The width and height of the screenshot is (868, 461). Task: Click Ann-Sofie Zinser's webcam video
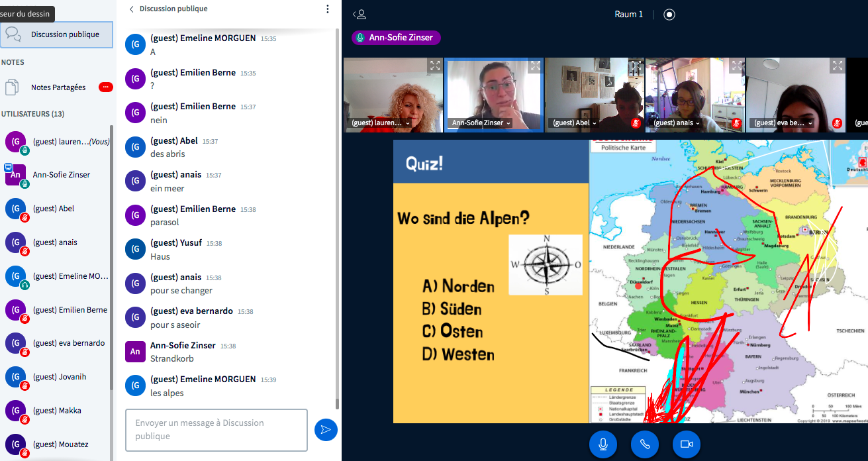tap(494, 95)
